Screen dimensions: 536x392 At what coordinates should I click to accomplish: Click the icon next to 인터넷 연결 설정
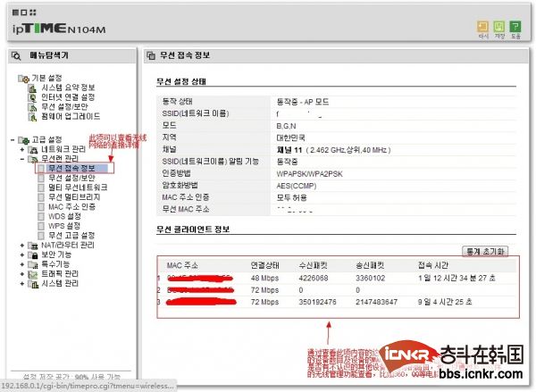click(32, 98)
